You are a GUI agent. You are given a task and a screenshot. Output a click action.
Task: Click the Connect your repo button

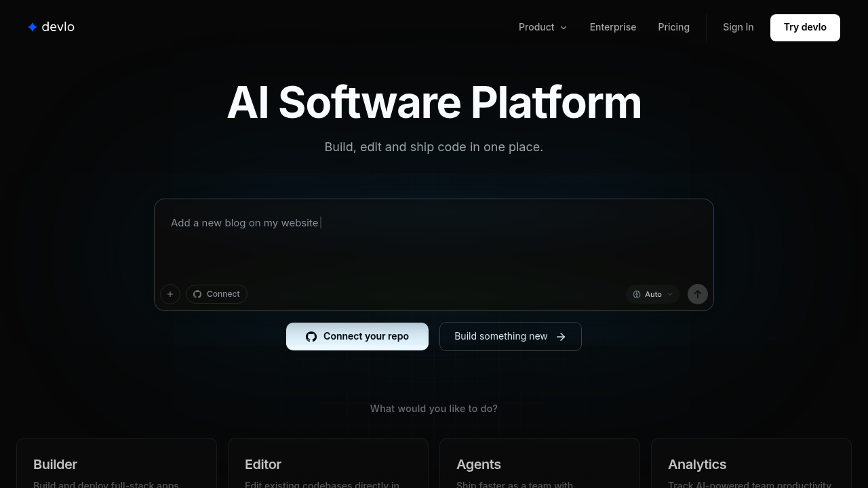[357, 336]
